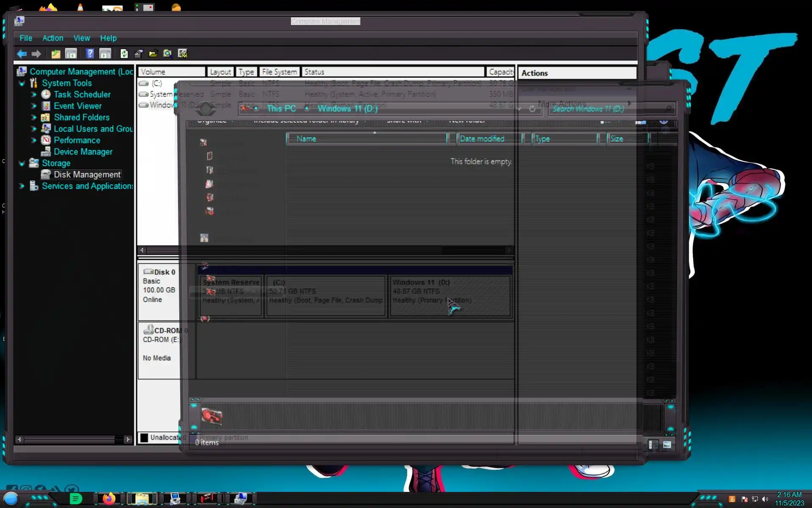The height and width of the screenshot is (508, 812).
Task: Click the File System column header
Action: point(279,72)
